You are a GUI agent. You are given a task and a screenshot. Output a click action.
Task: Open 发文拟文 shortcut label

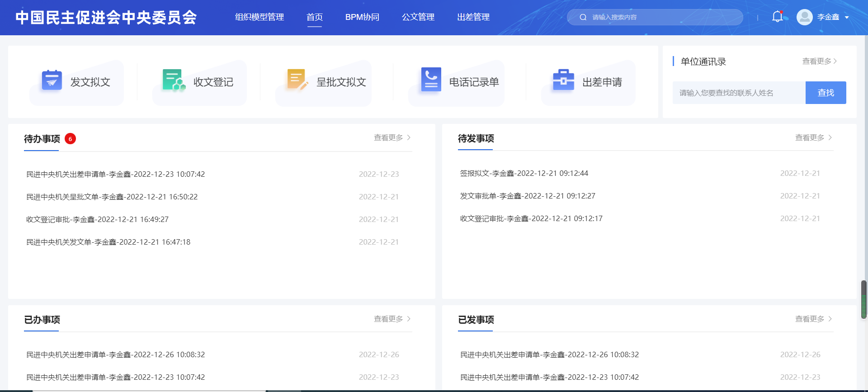click(90, 82)
